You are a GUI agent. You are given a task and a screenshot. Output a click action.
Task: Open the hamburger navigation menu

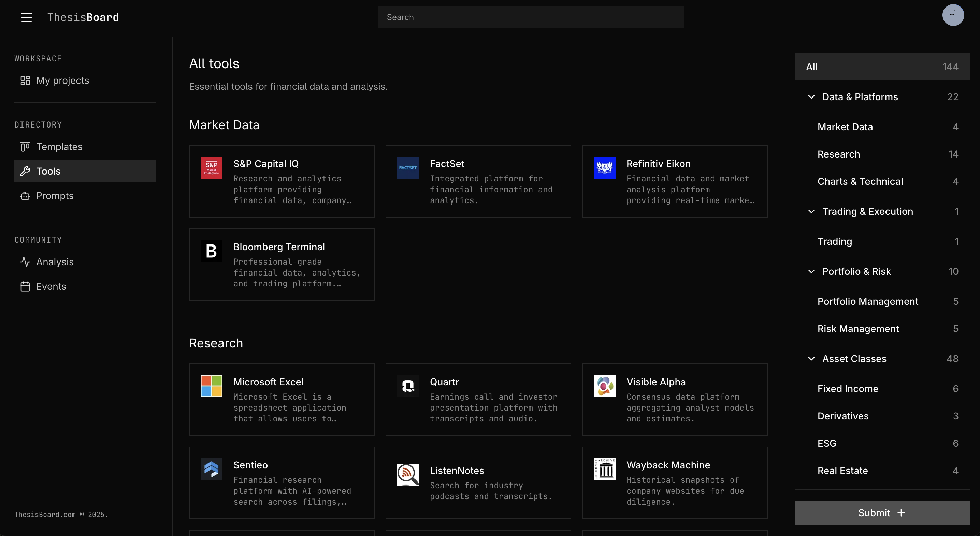pos(26,17)
